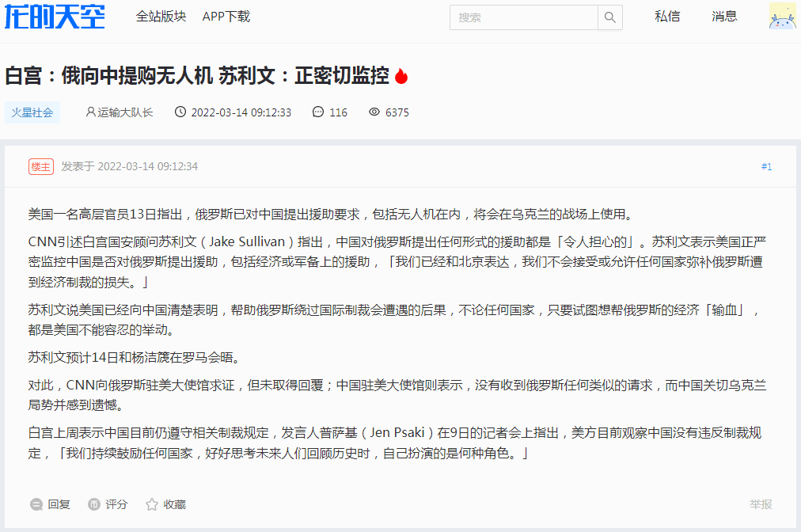Click the user icon beside 运输大队长
Viewport: 801px width, 532px height.
coord(90,112)
